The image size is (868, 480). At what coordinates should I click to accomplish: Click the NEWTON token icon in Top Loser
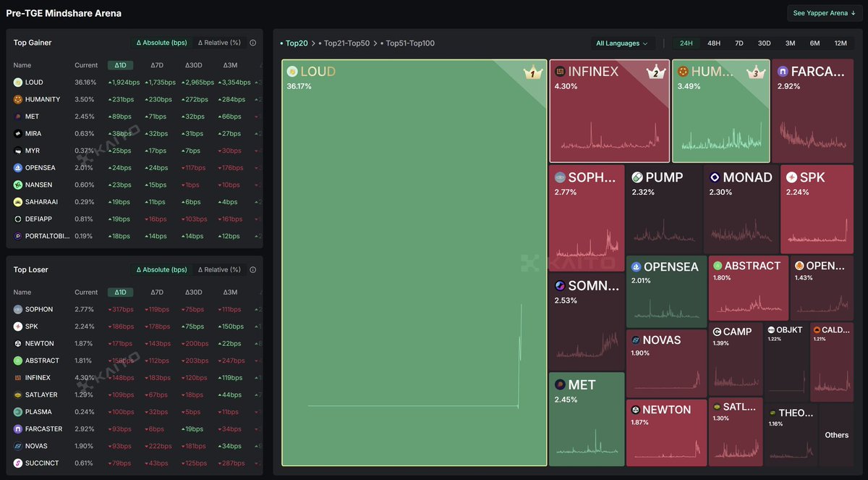coord(17,343)
